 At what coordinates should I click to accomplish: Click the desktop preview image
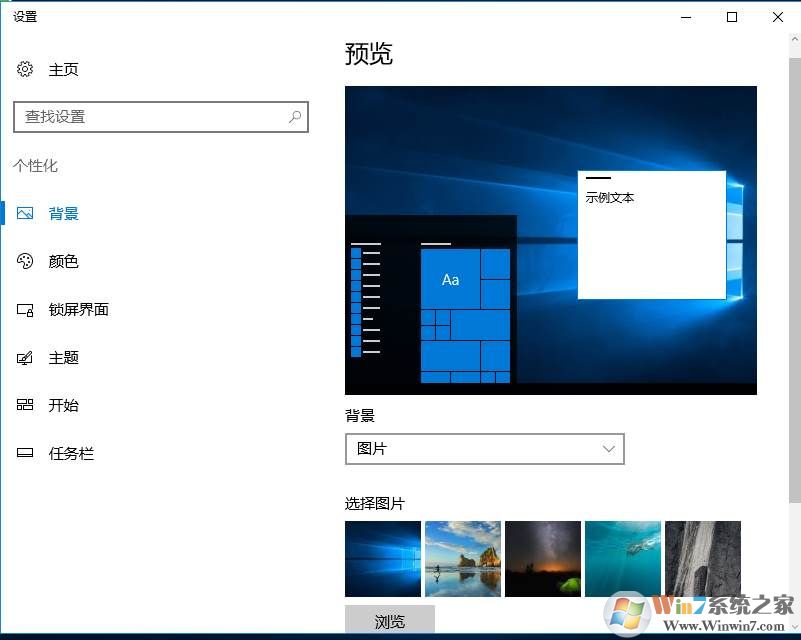tap(550, 240)
